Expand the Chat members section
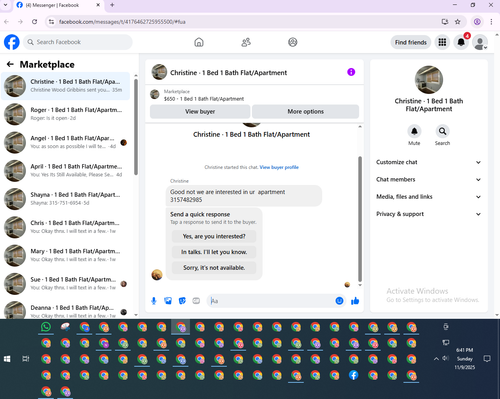 tap(429, 179)
